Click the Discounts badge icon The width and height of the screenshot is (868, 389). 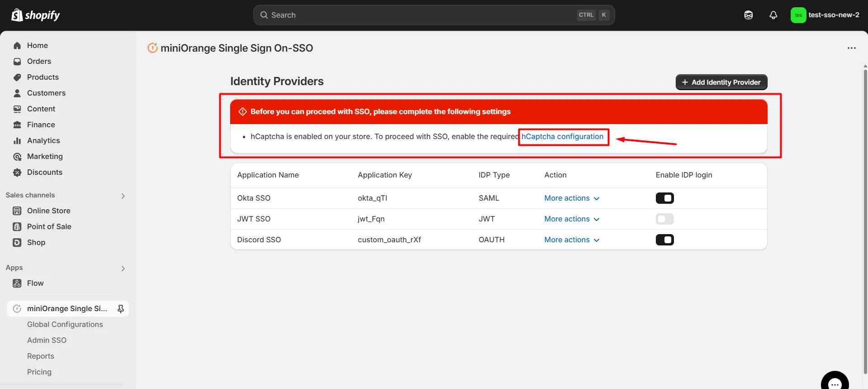[17, 172]
